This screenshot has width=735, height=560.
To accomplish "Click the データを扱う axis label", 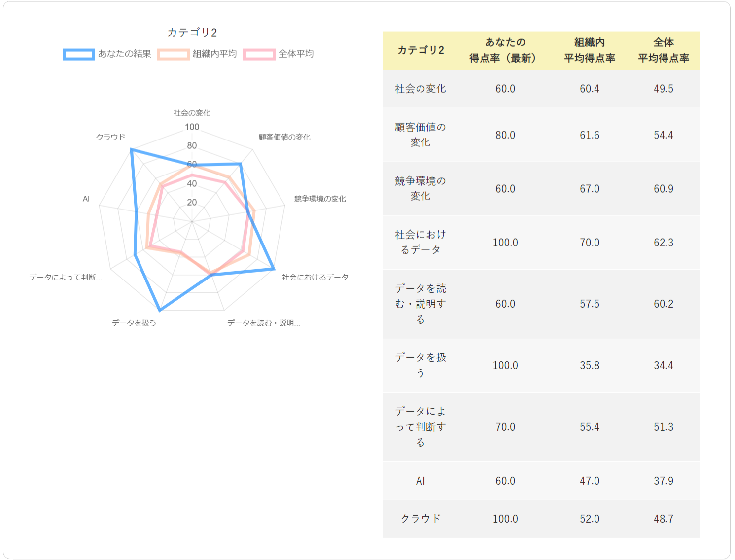I will click(134, 323).
